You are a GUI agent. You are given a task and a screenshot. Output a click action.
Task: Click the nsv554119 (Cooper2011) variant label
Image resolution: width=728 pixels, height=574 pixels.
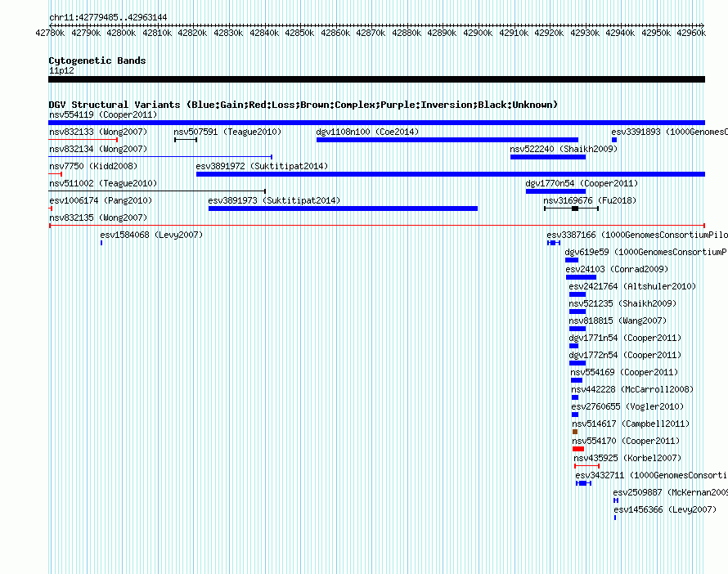click(103, 114)
